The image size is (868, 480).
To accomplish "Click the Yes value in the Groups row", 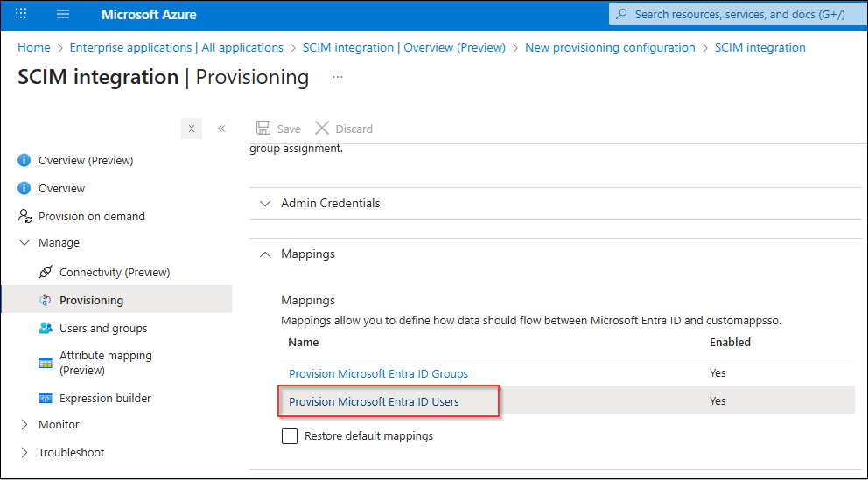I will click(717, 373).
